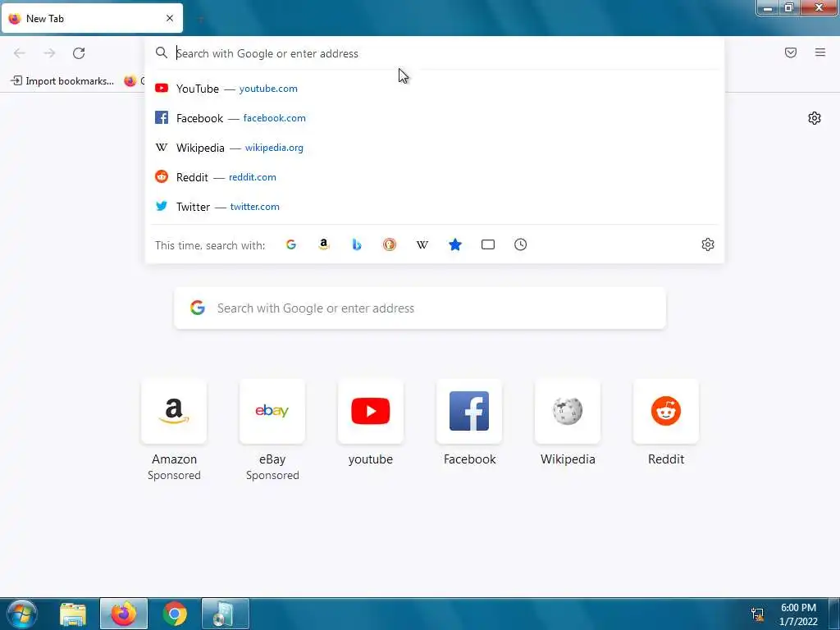Click the wikipedia.org link text
Screen dimensions: 840x630
(x=274, y=148)
